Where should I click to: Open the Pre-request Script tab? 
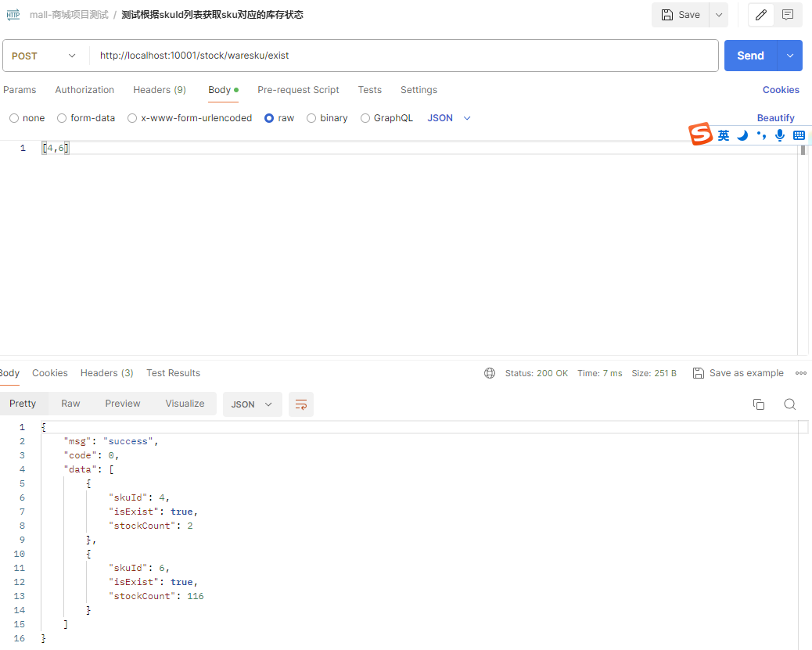[298, 90]
